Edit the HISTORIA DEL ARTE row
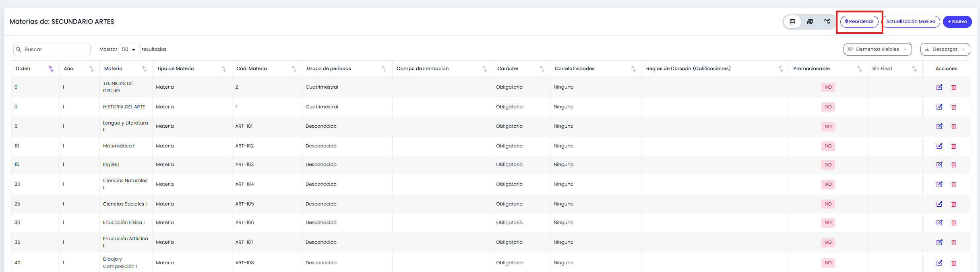980x272 pixels. (x=939, y=107)
